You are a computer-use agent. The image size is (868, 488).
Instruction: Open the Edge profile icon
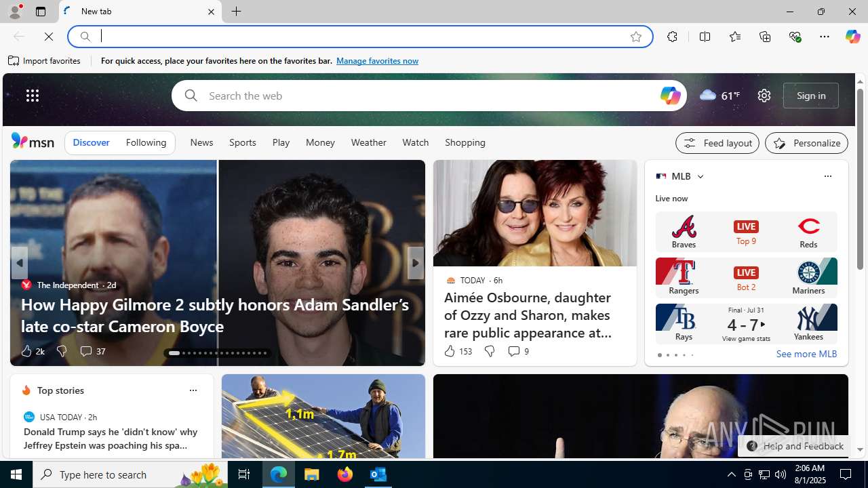[x=14, y=12]
